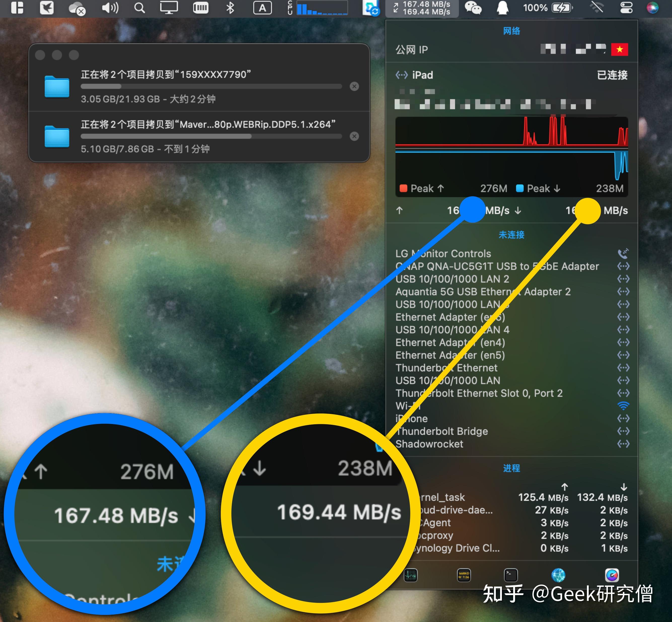The image size is (672, 622).
Task: Cancel the Maver...WEBRip folder copy
Action: (354, 136)
